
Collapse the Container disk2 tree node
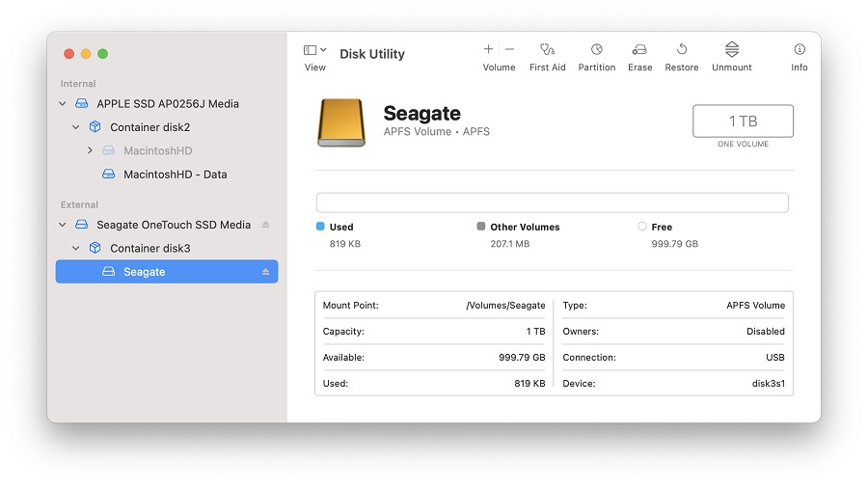click(76, 127)
